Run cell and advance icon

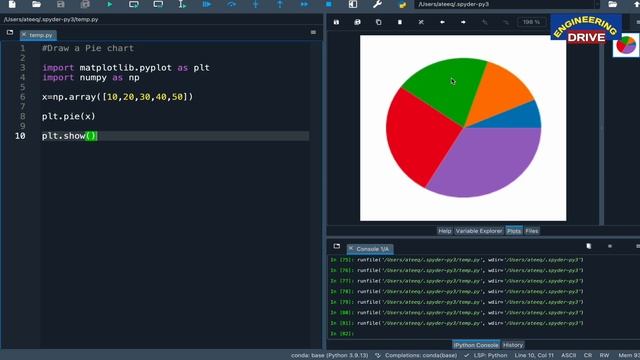(x=158, y=4)
